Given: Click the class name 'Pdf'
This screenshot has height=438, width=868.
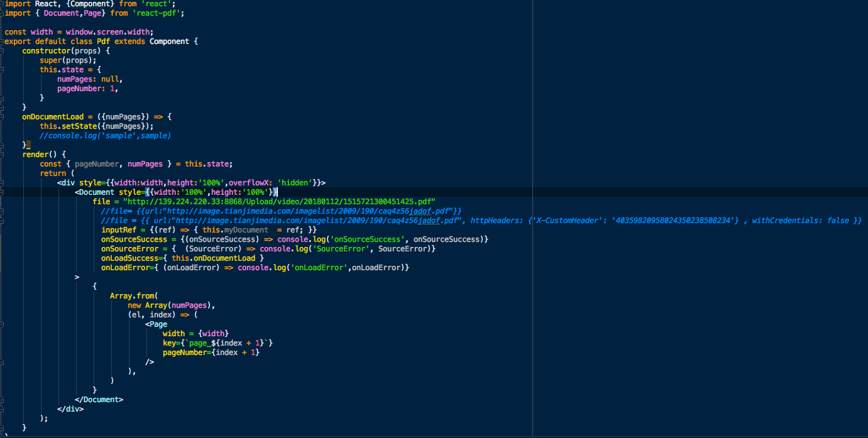Looking at the screenshot, I should [103, 41].
